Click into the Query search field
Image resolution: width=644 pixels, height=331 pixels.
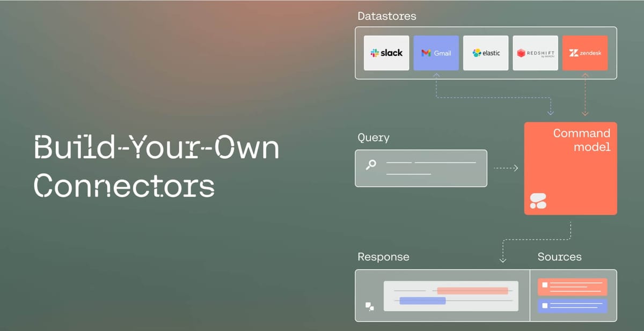pos(421,168)
